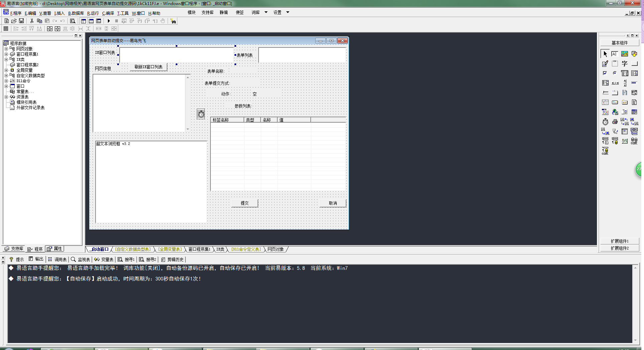
Task: Select 外部文件记录表 in the tree
Action: coord(30,108)
